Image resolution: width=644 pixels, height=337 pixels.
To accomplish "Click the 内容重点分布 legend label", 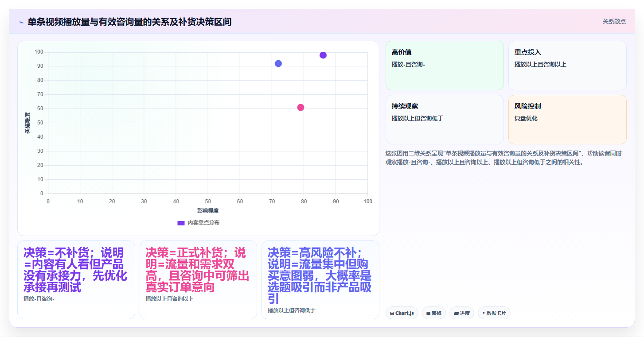I will point(203,223).
